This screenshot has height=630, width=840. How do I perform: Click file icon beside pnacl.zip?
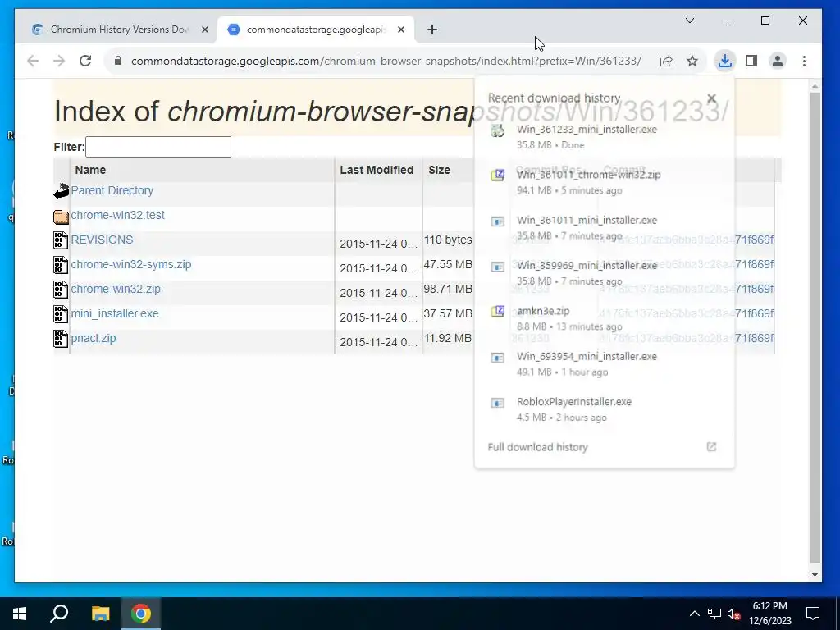pyautogui.click(x=61, y=339)
